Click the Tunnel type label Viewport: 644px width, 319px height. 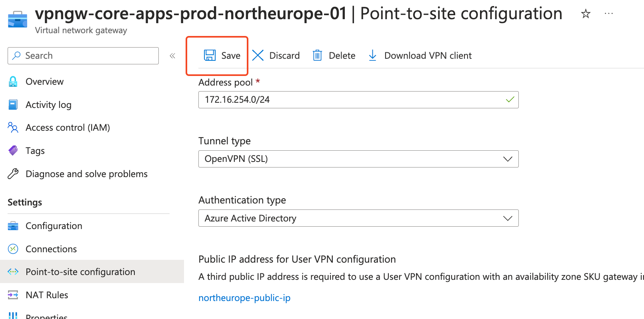coord(224,141)
